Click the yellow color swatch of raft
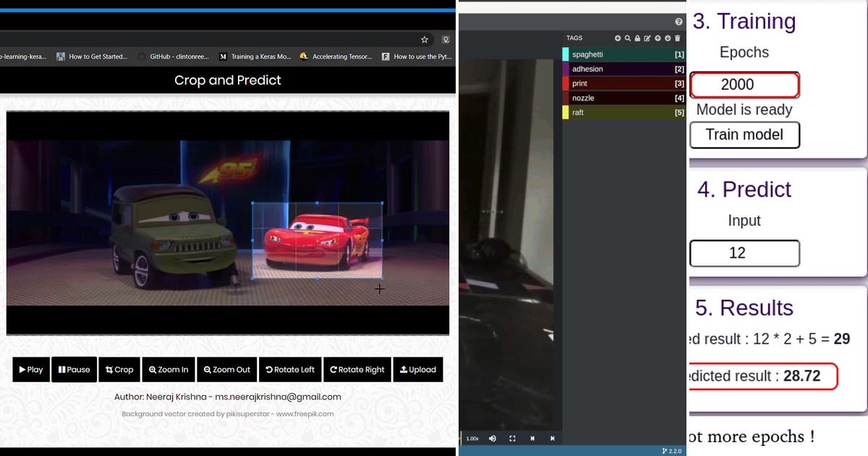 [x=566, y=112]
